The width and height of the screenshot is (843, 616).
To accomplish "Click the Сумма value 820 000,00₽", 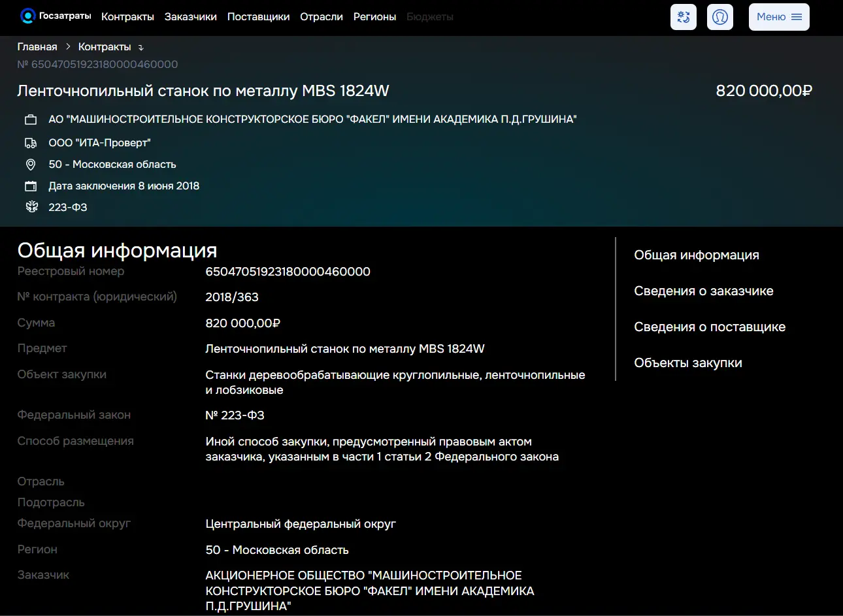I will tap(242, 323).
